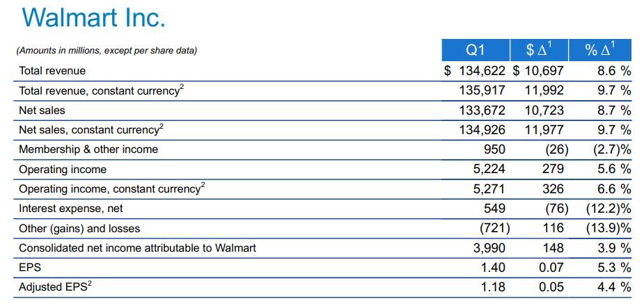Click the Interest expense, net label
The image size is (644, 308).
coord(71,209)
